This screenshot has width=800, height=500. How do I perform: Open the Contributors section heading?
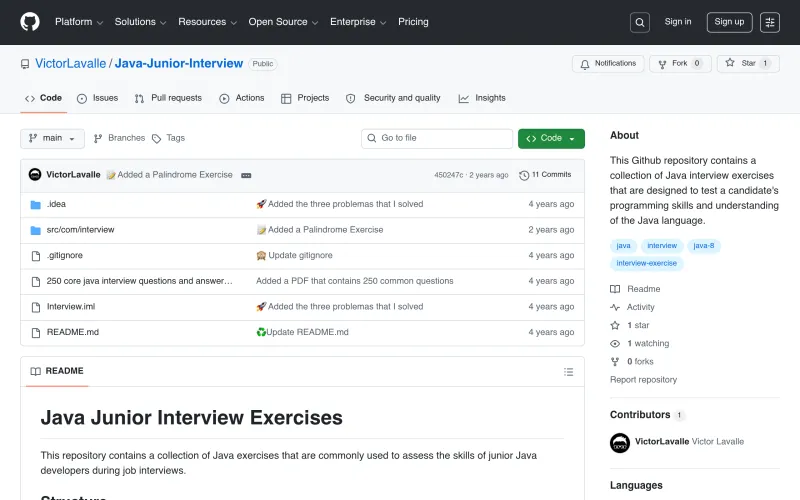[640, 415]
